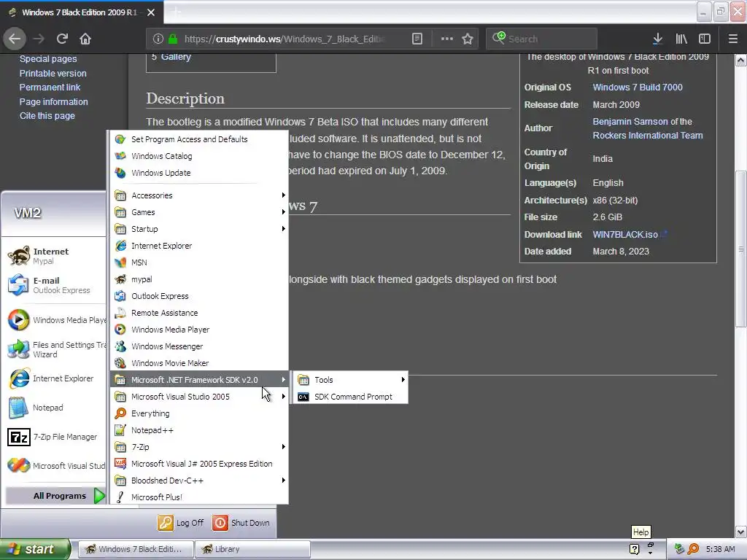Viewport: 747px width, 560px height.
Task: Open the Everything magnifier tray icon
Action: [x=694, y=549]
